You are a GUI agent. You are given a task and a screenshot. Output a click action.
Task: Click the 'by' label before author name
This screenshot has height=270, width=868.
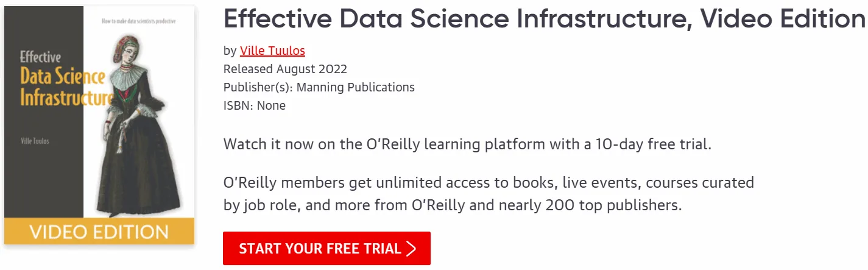click(x=230, y=51)
